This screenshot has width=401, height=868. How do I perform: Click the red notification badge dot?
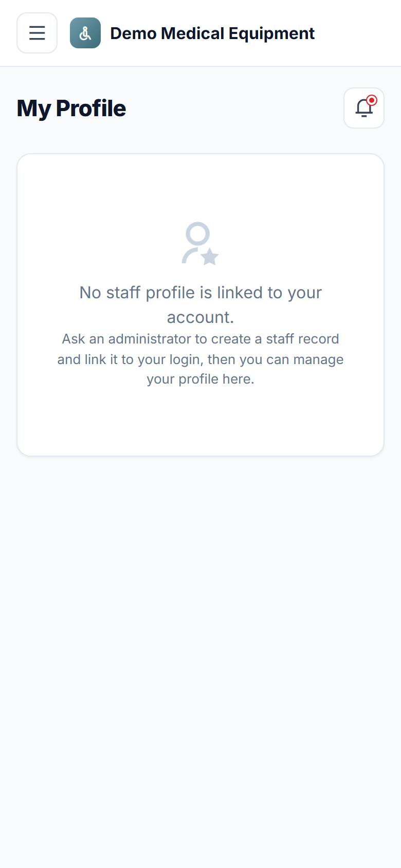pyautogui.click(x=372, y=100)
